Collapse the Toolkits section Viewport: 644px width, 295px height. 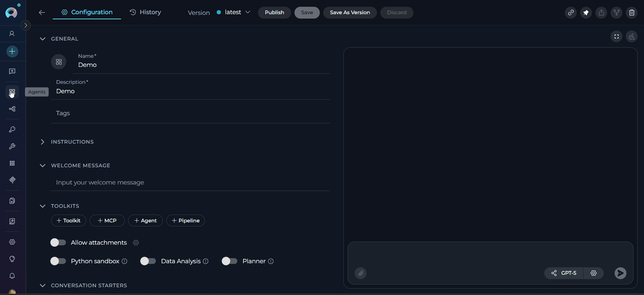coord(43,206)
